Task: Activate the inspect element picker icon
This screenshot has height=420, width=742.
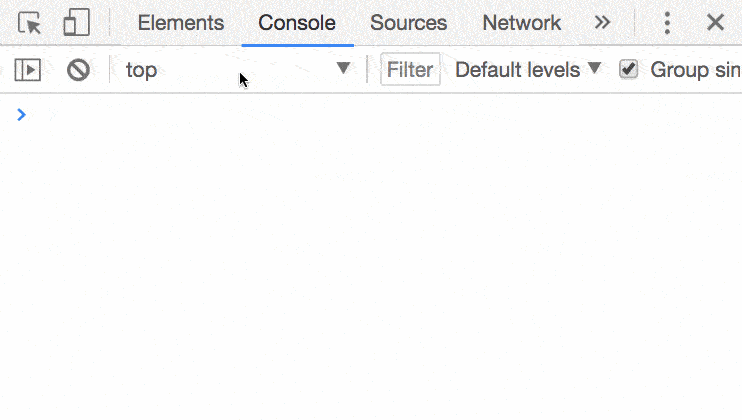Action: pos(30,23)
